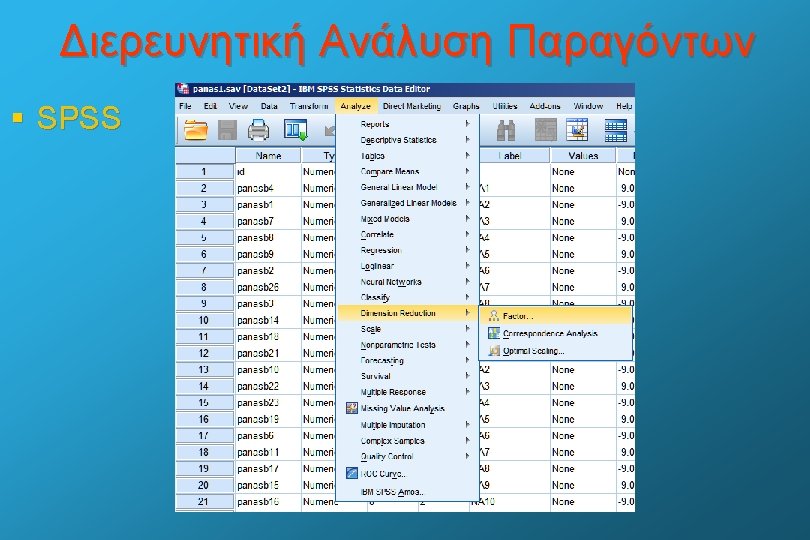Image resolution: width=810 pixels, height=540 pixels.
Task: Click the Name column header
Action: pyautogui.click(x=268, y=156)
